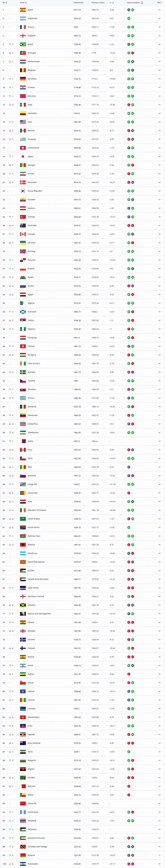Image resolution: width=165 pixels, height=868 pixels.
Task: Click the Total Points column header
Action: tap(78, 3)
